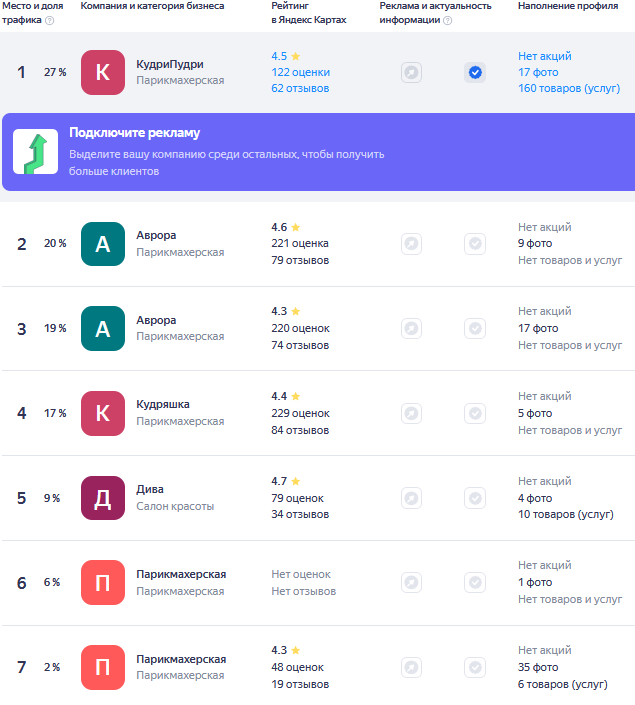Click advertising icon in row 6 Парикмахерская
This screenshot has height=705, width=635.
411,583
